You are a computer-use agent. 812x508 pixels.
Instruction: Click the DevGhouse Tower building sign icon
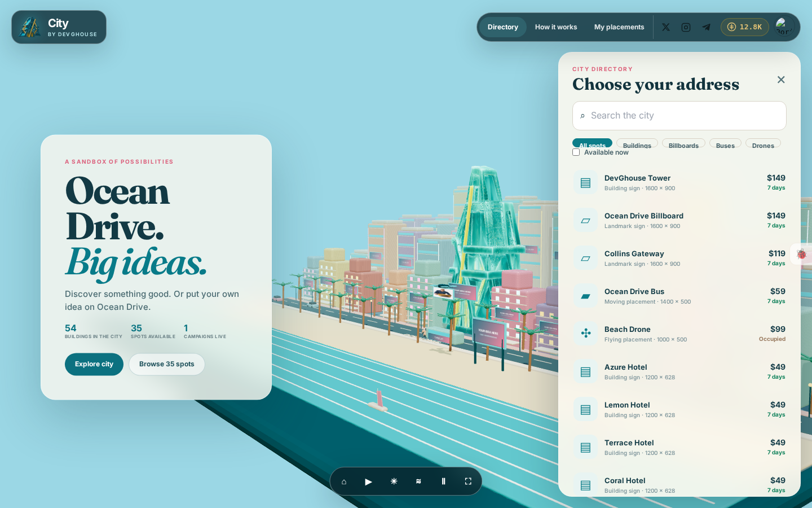586,183
